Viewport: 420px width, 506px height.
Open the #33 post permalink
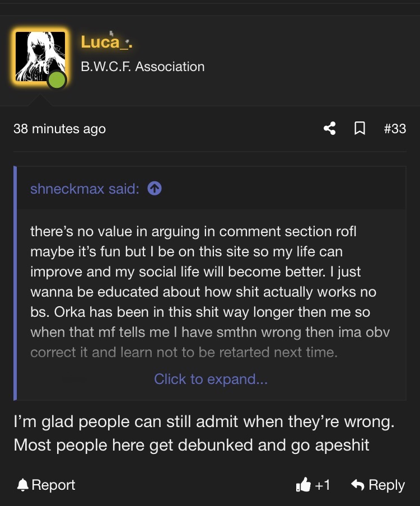point(395,129)
